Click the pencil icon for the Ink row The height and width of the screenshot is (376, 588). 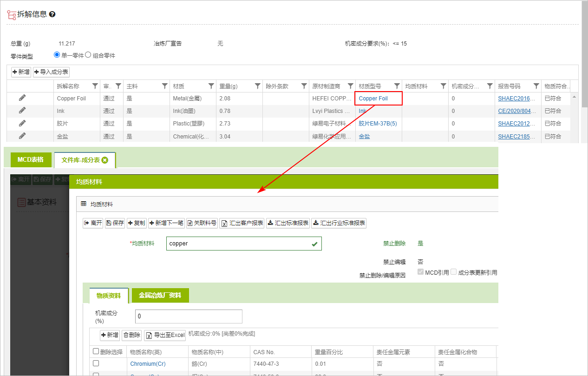[x=22, y=111]
